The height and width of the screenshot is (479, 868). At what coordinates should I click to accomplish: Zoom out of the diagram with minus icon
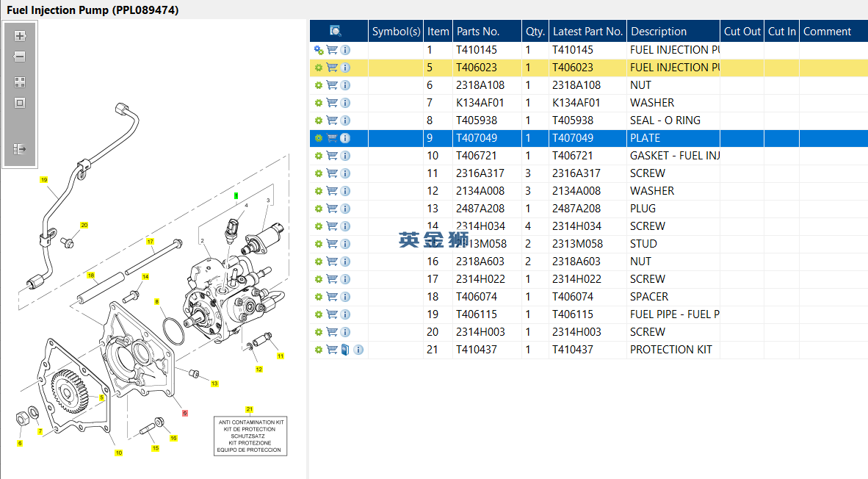20,57
